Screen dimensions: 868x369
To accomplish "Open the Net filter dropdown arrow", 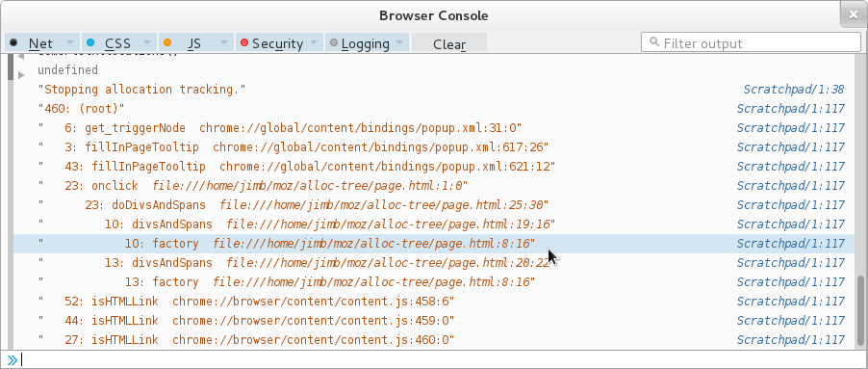I will coord(70,42).
